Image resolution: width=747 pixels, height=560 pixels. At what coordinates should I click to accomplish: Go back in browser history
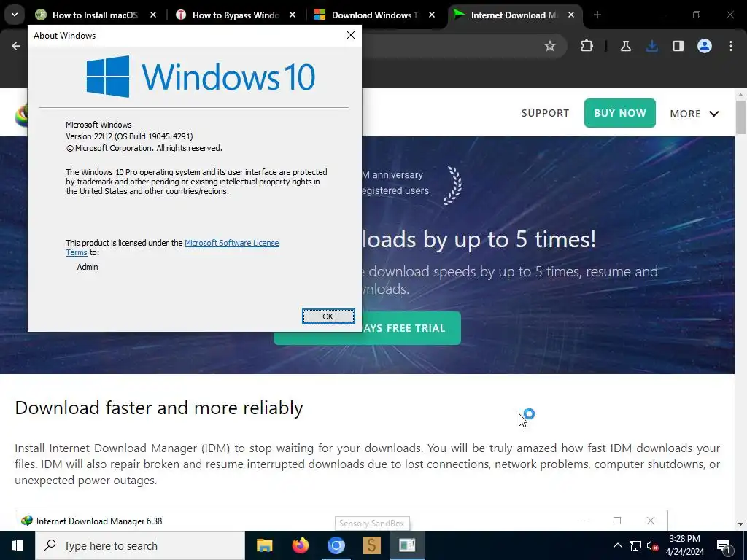click(16, 46)
